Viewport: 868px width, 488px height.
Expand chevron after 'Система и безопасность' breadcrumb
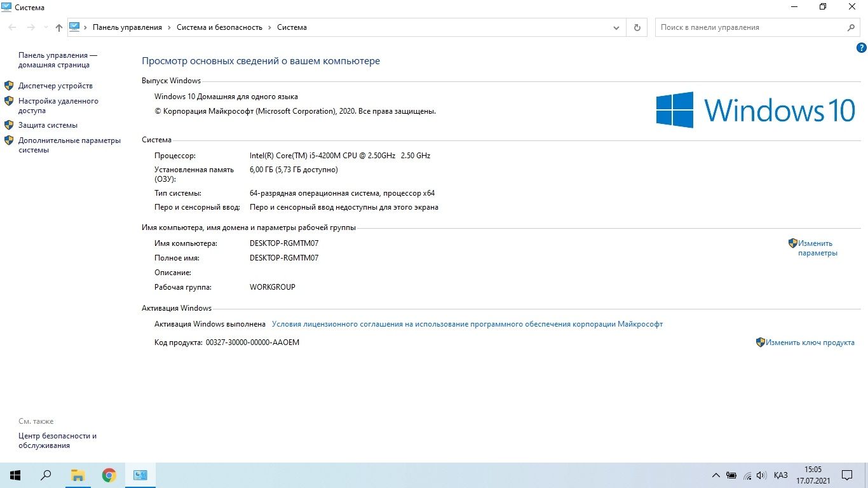point(269,27)
